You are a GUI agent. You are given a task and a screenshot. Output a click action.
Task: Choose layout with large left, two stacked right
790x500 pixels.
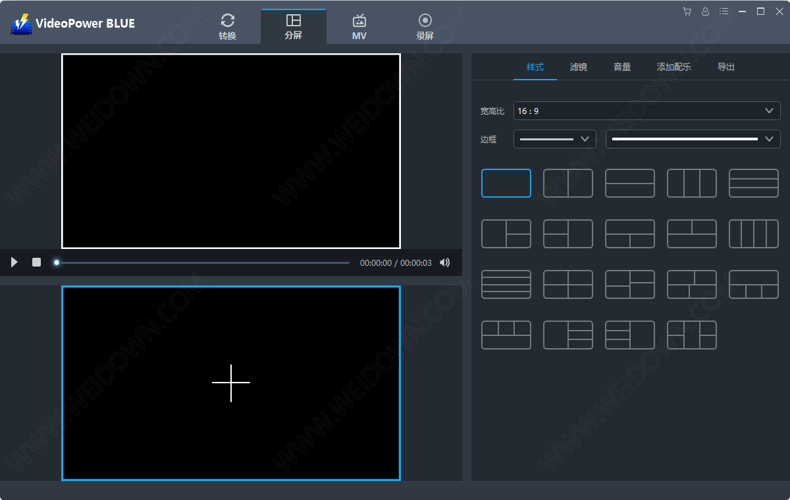click(506, 233)
